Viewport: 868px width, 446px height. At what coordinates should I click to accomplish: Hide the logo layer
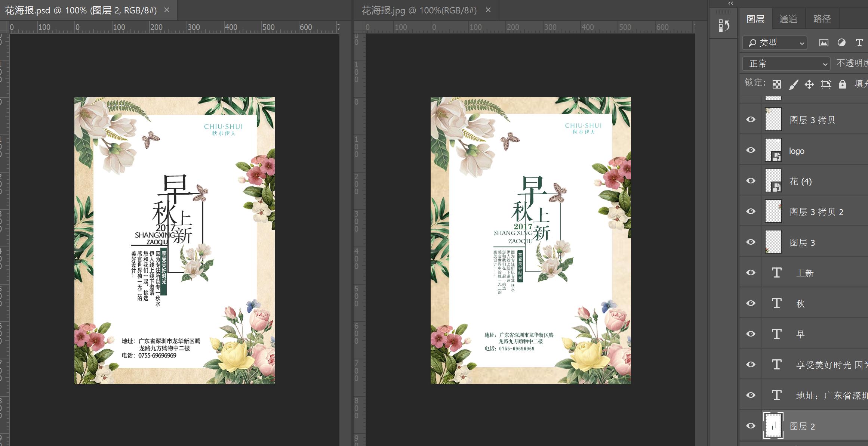point(751,150)
